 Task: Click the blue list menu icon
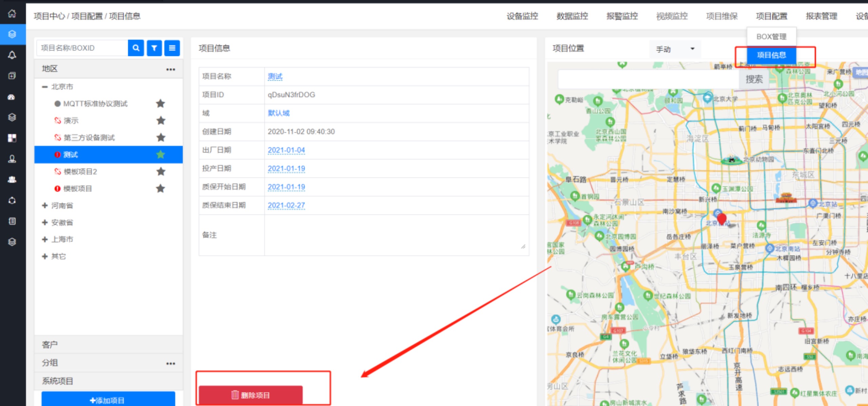[172, 48]
